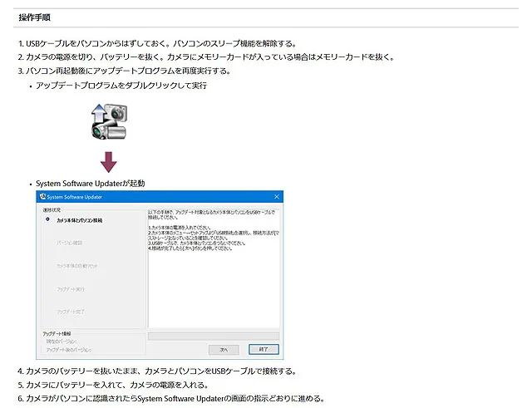Viewport: 532px width, 408px height.
Task: Click step 4 about connecting via USB cable
Action: point(157,371)
